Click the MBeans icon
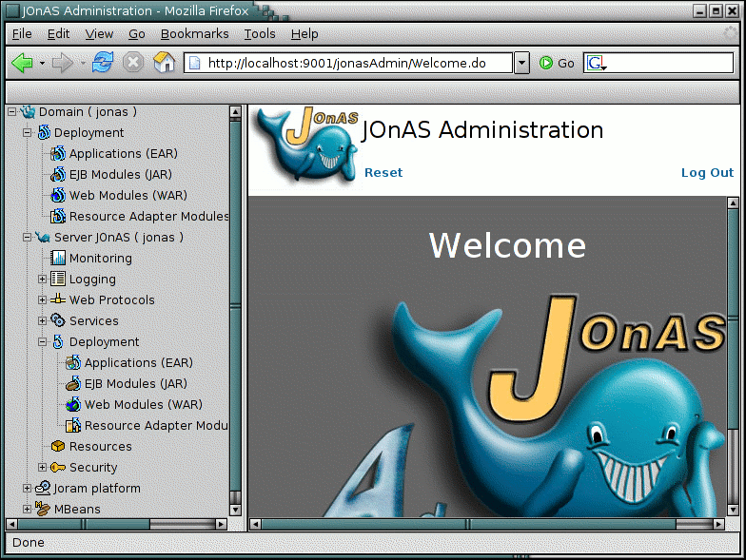Image resolution: width=746 pixels, height=560 pixels. click(43, 509)
